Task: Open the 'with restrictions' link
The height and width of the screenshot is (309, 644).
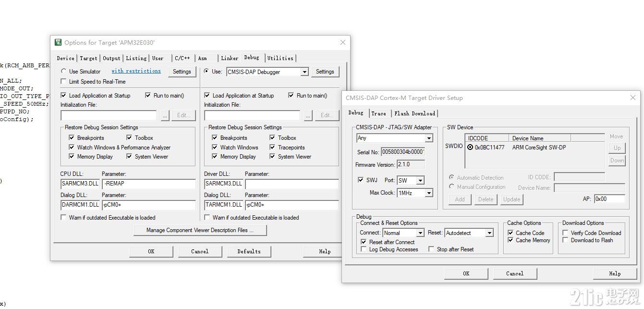Action: click(136, 71)
